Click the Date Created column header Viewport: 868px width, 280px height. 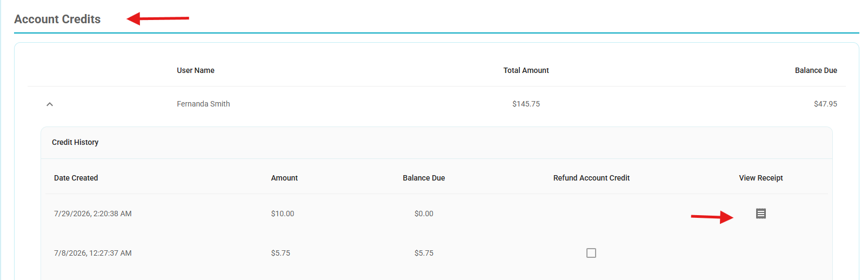tap(76, 178)
